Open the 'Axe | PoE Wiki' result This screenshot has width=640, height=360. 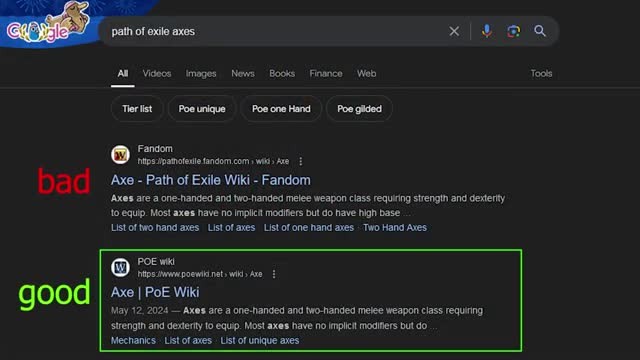[x=155, y=292]
